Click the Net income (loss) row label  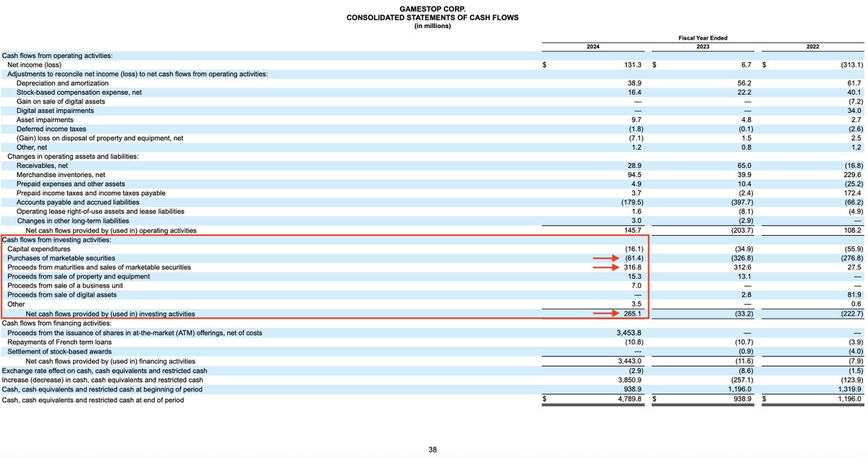pyautogui.click(x=34, y=64)
